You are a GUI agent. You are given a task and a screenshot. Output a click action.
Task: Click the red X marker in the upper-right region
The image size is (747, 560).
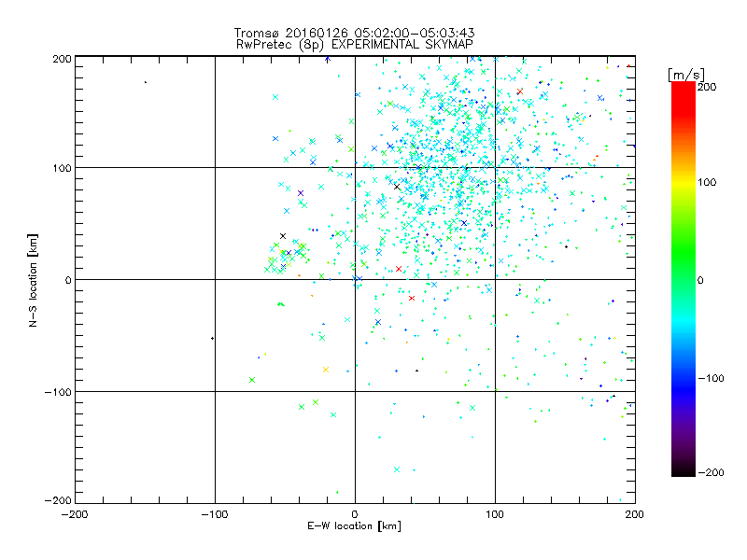(x=520, y=91)
